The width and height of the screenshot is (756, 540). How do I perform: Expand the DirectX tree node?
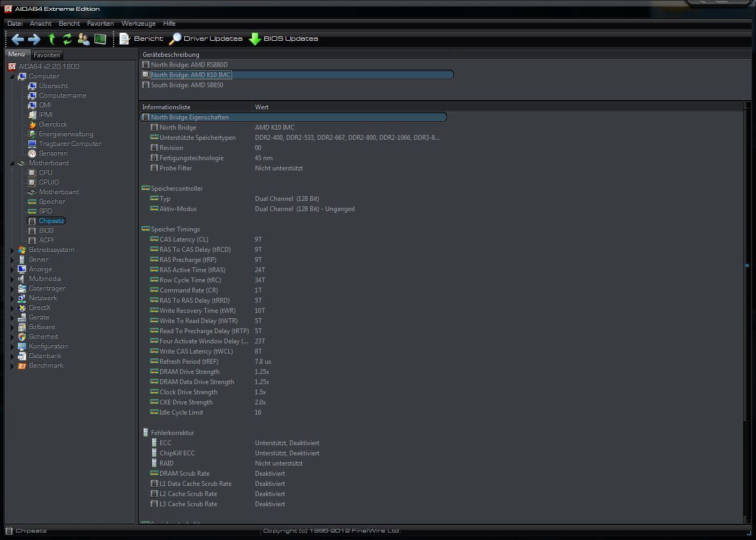tap(12, 307)
